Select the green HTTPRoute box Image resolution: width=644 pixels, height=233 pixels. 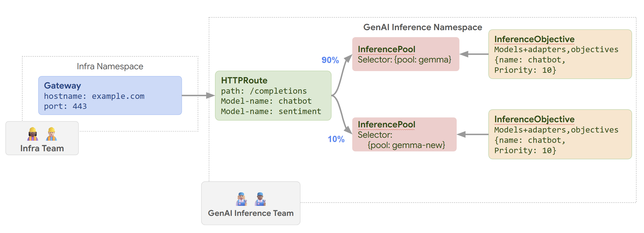(x=273, y=96)
